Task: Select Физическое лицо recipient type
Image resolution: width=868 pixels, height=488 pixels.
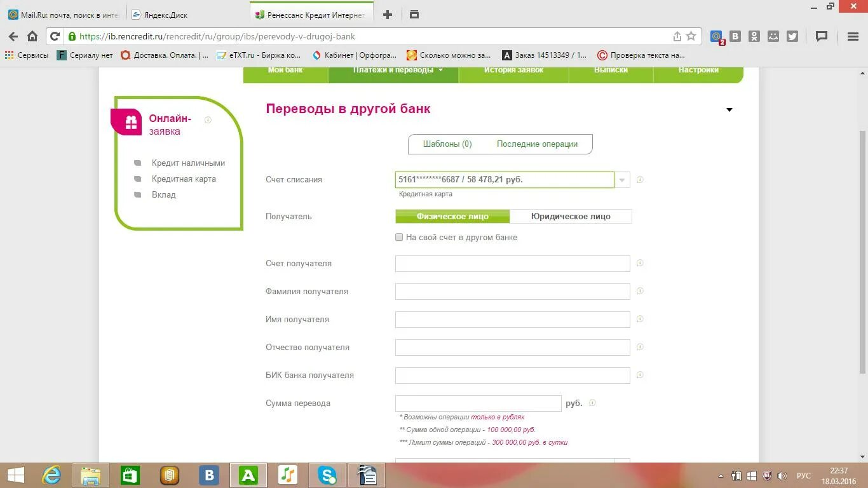Action: 452,217
